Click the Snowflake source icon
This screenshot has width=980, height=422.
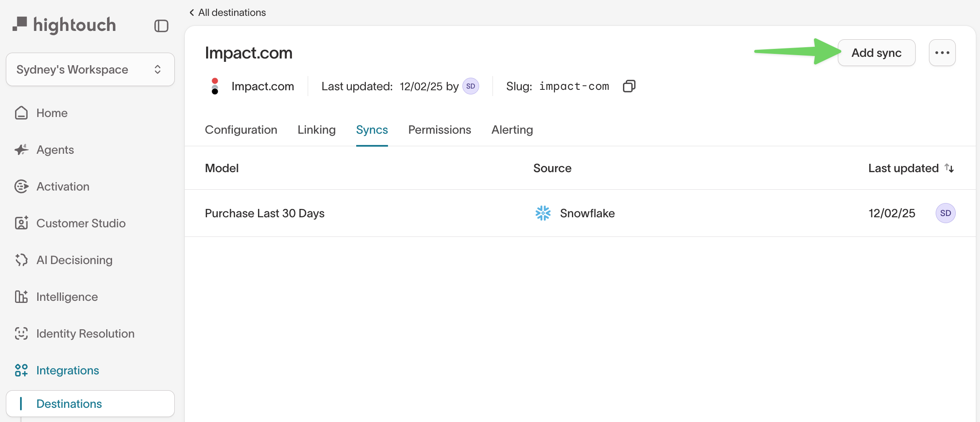543,213
